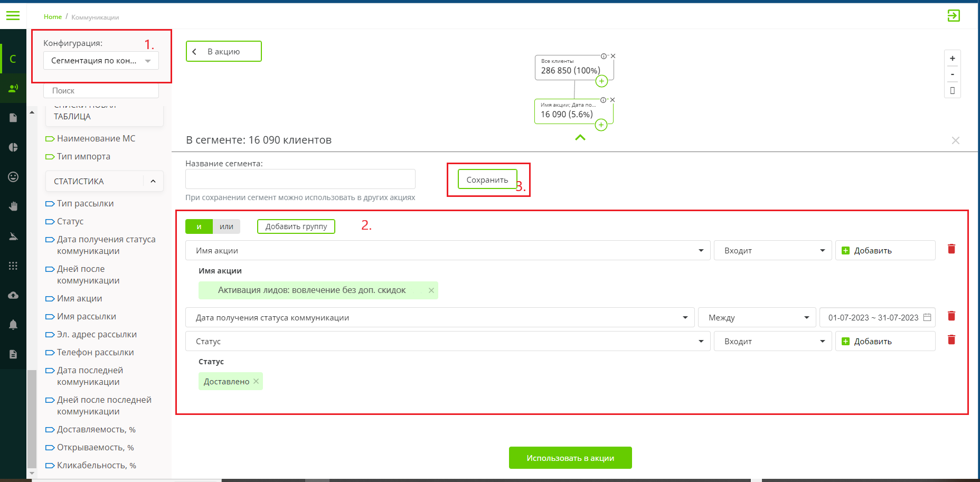
Task: Delete the Имя акции filter row
Action: tap(951, 249)
